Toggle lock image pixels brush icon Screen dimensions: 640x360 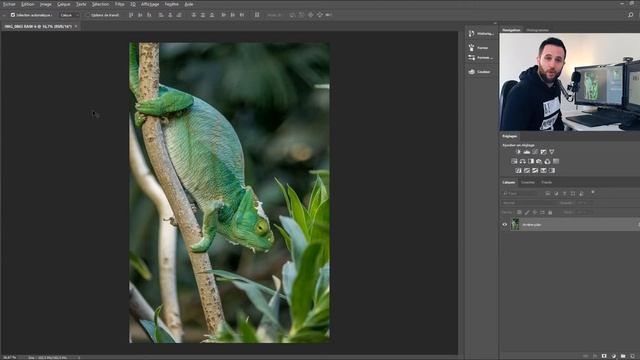point(527,212)
